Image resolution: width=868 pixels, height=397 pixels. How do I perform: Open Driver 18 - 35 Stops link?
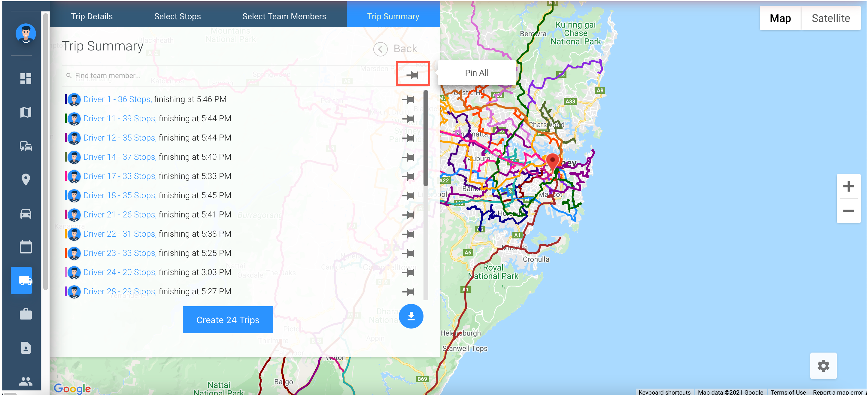click(120, 195)
